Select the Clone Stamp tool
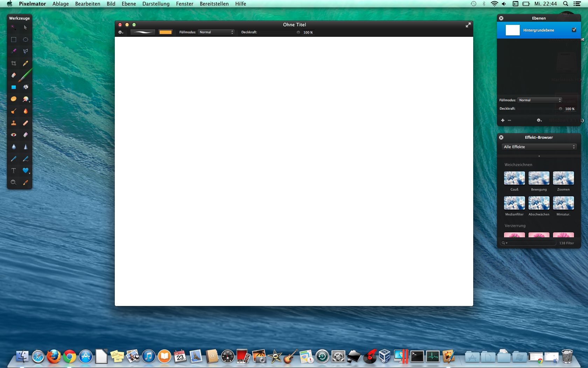Screen dimensions: 588x368 [14, 123]
